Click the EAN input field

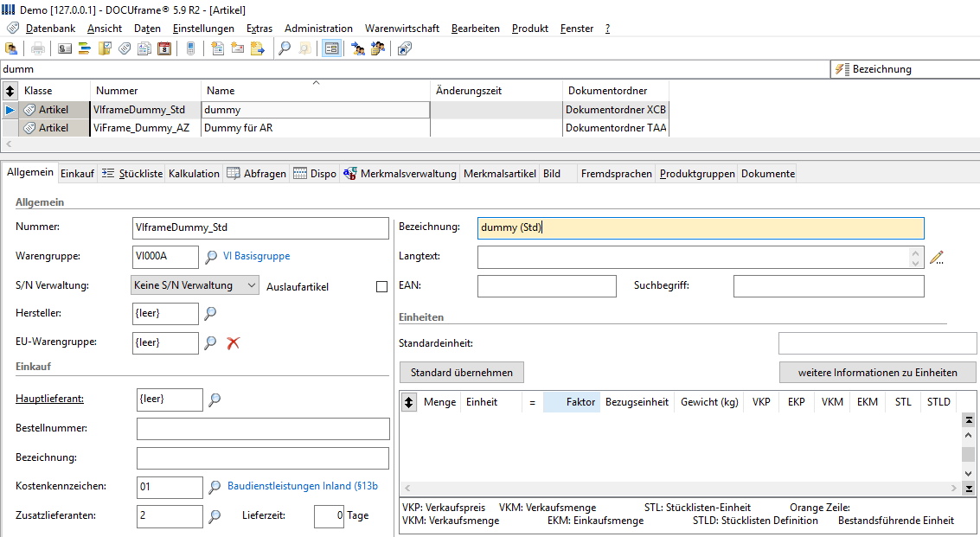(547, 286)
